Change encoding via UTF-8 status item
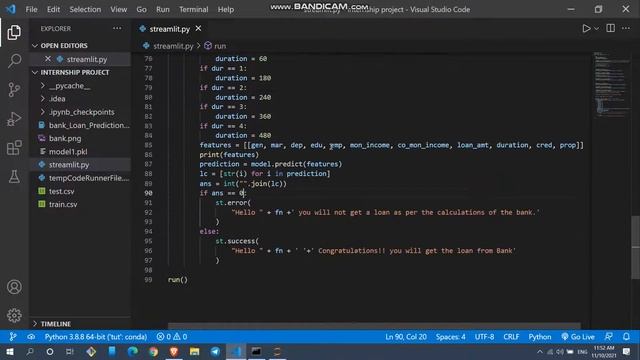Screen dimensions: 640x360 [484, 337]
